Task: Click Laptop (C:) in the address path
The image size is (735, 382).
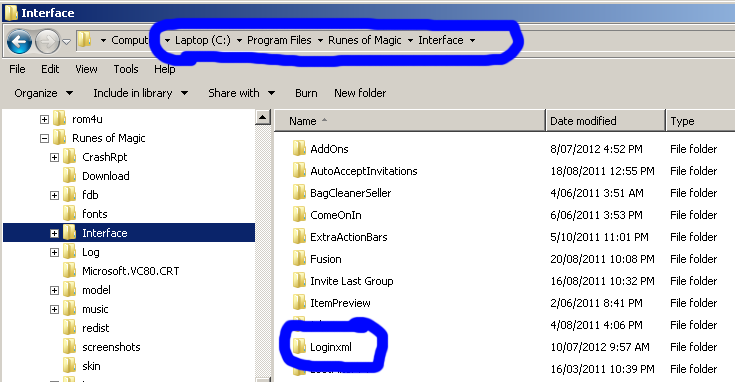Action: point(202,40)
